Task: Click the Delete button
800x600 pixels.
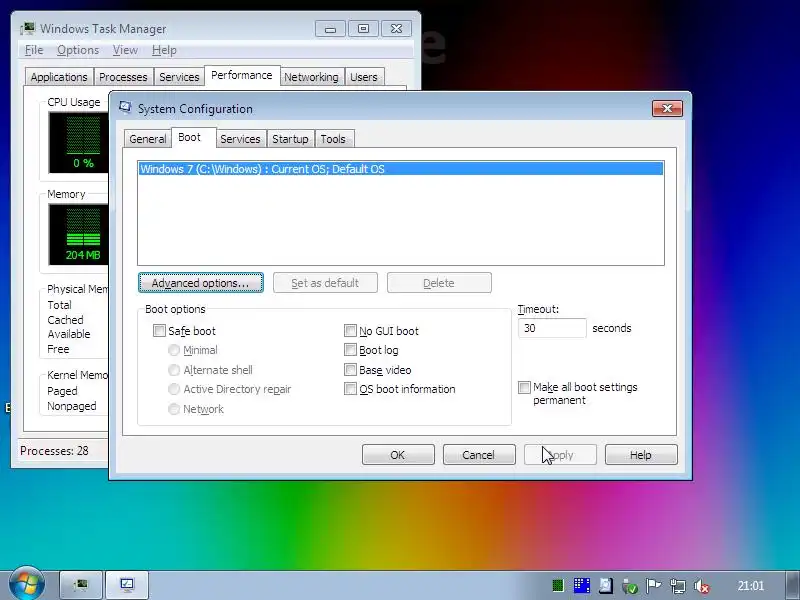Action: (439, 283)
